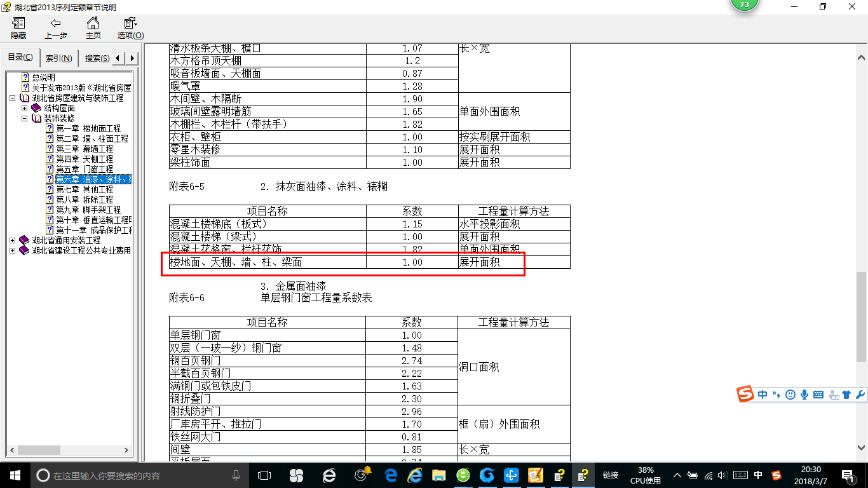
Task: Click the tree pane scroll-left arrow
Action: pos(11,450)
